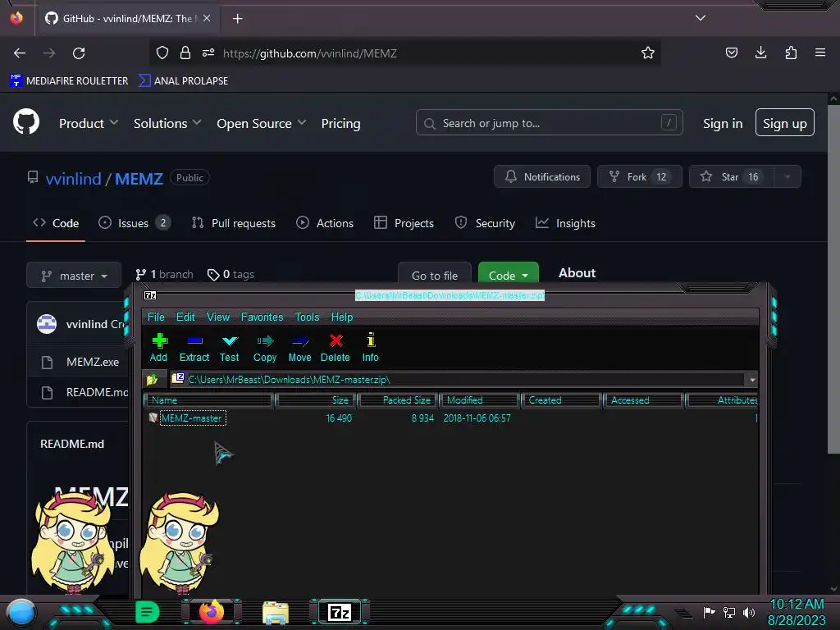This screenshot has width=840, height=630.
Task: Click the Move icon in 7-Zip toolbar
Action: click(299, 348)
